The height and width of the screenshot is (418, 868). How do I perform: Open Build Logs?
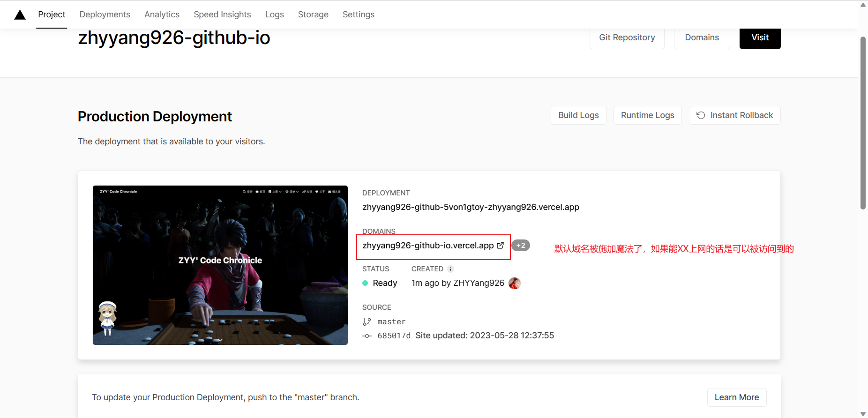pyautogui.click(x=578, y=115)
